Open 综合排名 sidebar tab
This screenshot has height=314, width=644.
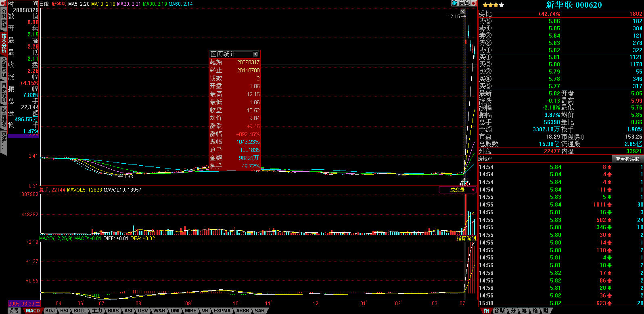[x=4, y=117]
